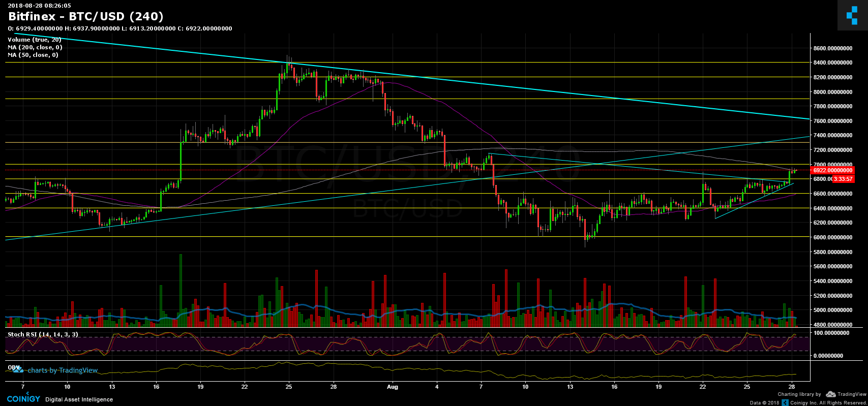
Task: Select the Stoch RSI (14, 14, 3, 3) label
Action: [x=43, y=334]
